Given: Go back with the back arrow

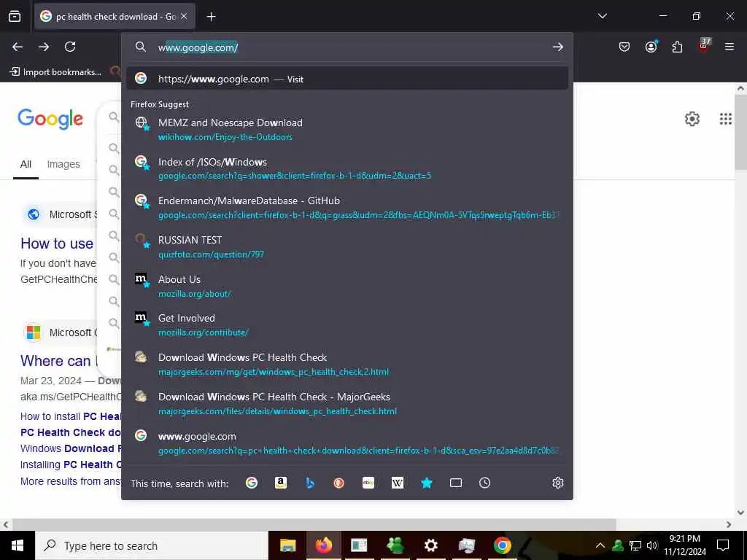Looking at the screenshot, I should pos(18,47).
